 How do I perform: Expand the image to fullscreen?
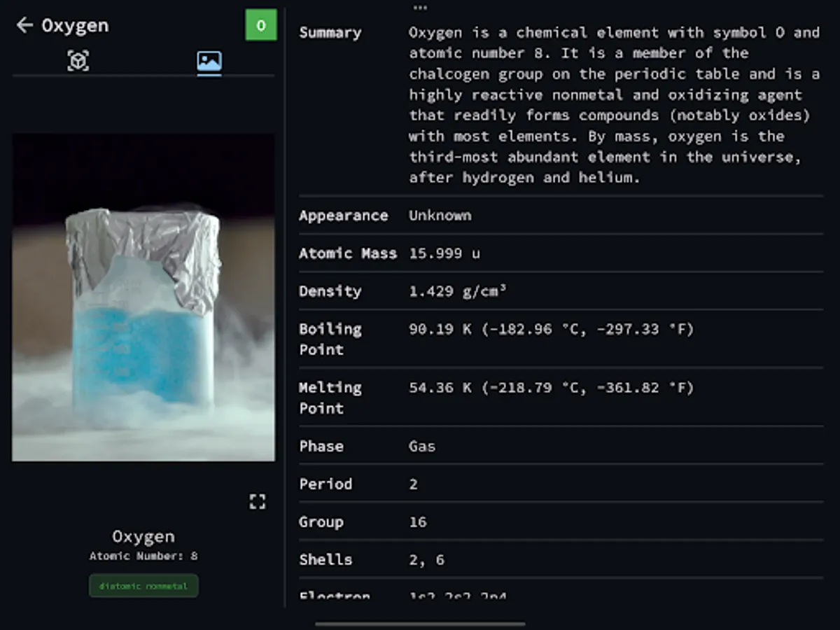[257, 501]
